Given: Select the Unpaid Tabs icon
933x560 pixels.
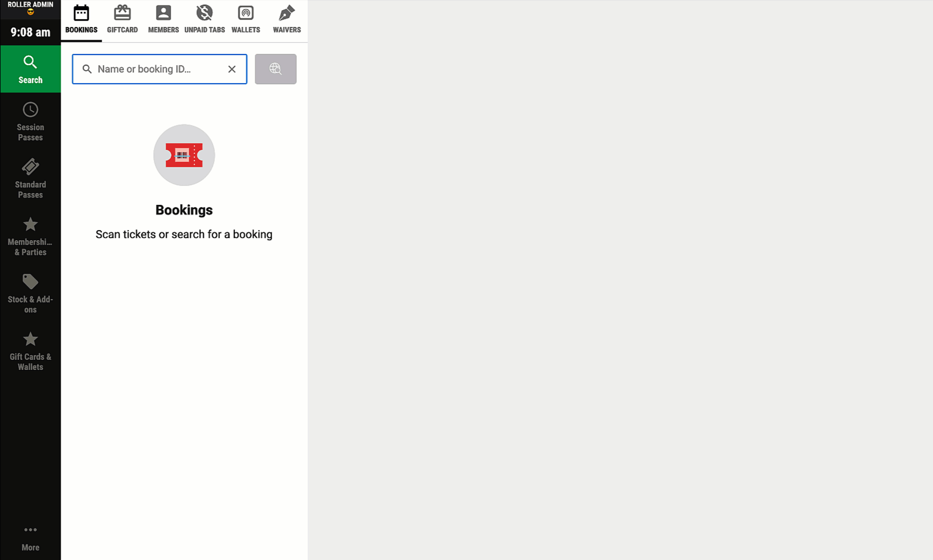Looking at the screenshot, I should [205, 13].
